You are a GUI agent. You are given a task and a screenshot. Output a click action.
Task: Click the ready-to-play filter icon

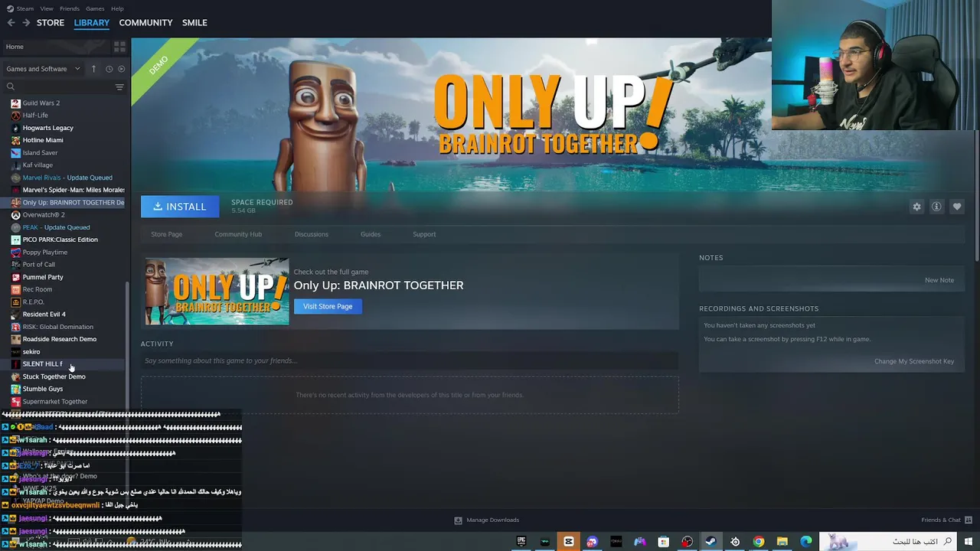pyautogui.click(x=121, y=69)
